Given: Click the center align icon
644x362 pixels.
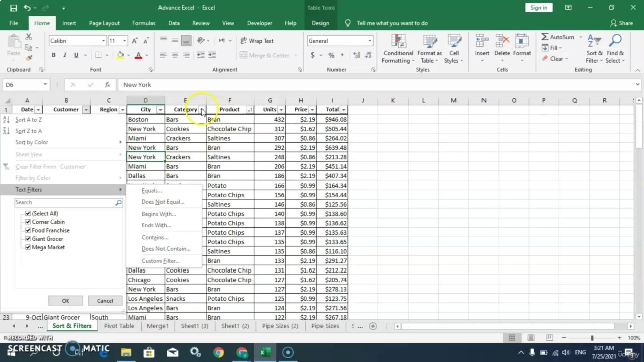Looking at the screenshot, I should [175, 55].
